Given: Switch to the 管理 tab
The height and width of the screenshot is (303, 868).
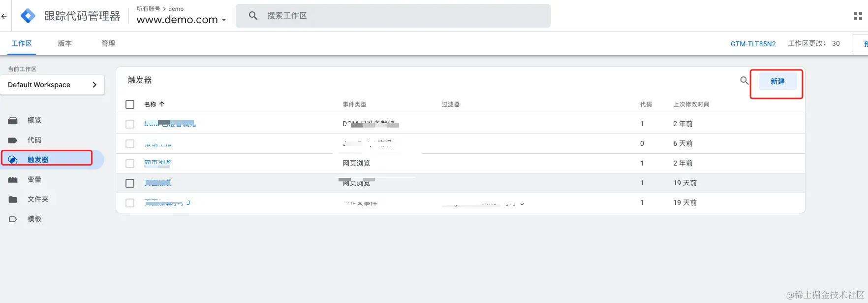Looking at the screenshot, I should click(108, 43).
